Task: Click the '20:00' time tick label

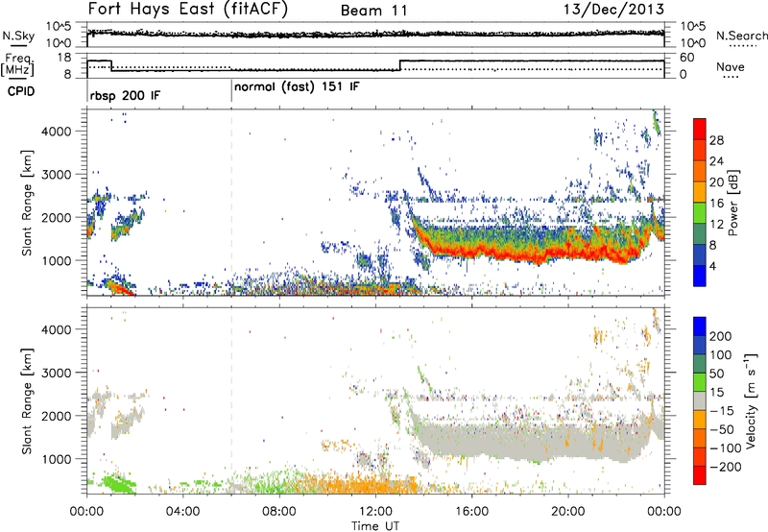Action: point(568,512)
